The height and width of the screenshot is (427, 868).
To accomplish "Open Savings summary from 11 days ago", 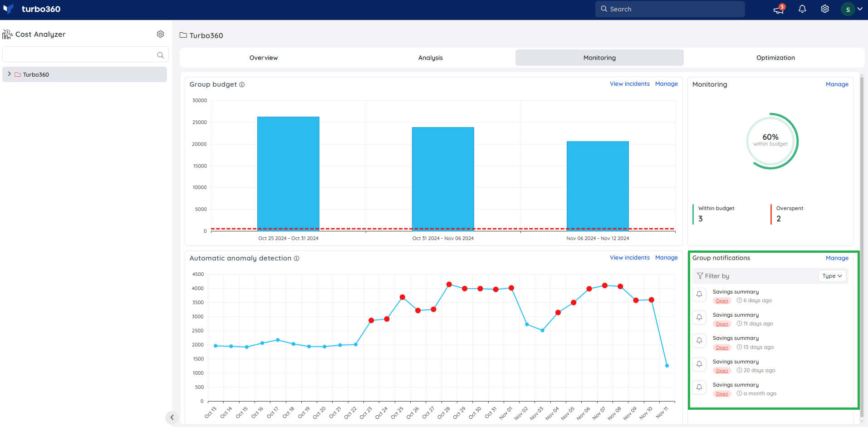I will (x=736, y=315).
